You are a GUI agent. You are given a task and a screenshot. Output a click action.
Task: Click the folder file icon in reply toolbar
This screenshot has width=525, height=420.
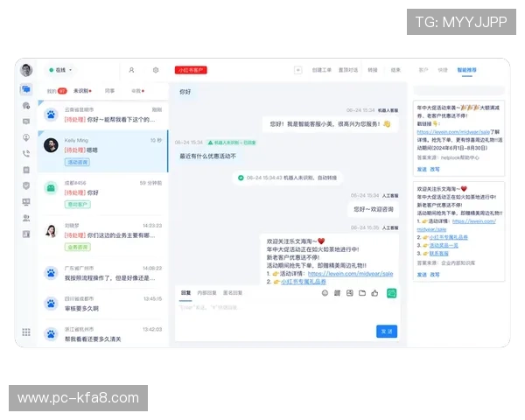pos(362,293)
